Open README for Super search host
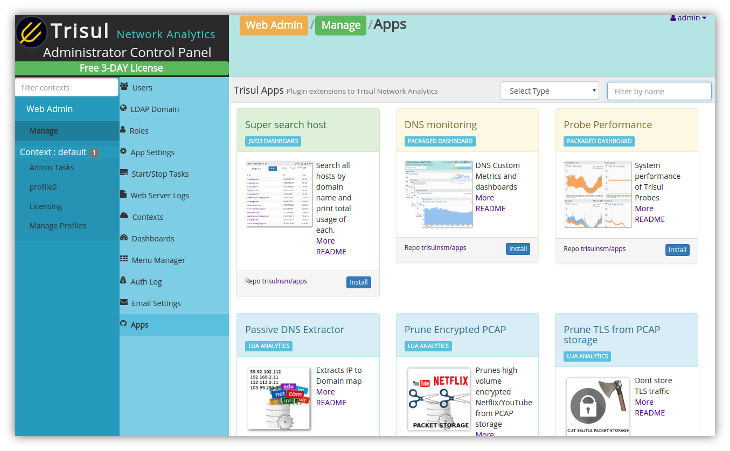Image resolution: width=730 pixels, height=451 pixels. tap(331, 251)
